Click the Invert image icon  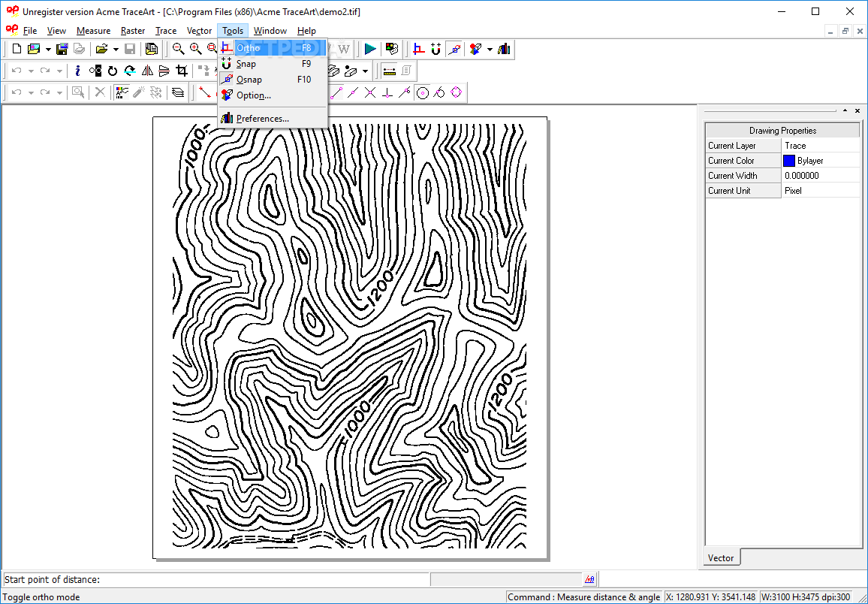click(x=95, y=71)
